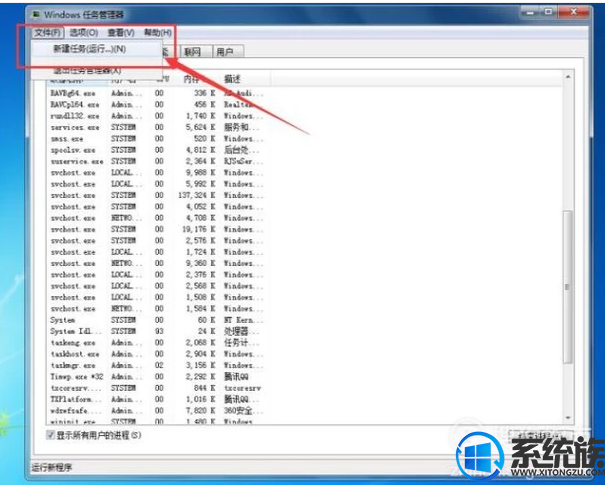
Task: Click the CPU value 93 cell
Action: [159, 331]
